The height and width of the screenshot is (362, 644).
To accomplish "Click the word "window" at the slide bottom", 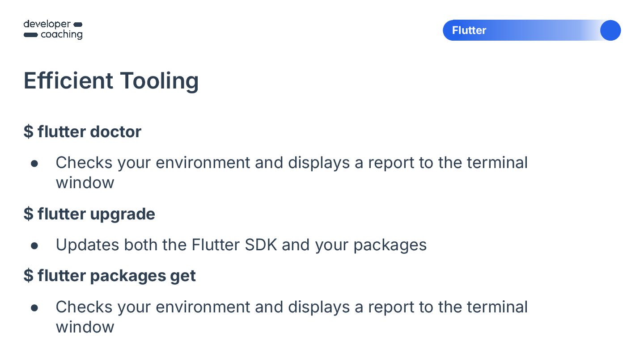I will tap(85, 327).
